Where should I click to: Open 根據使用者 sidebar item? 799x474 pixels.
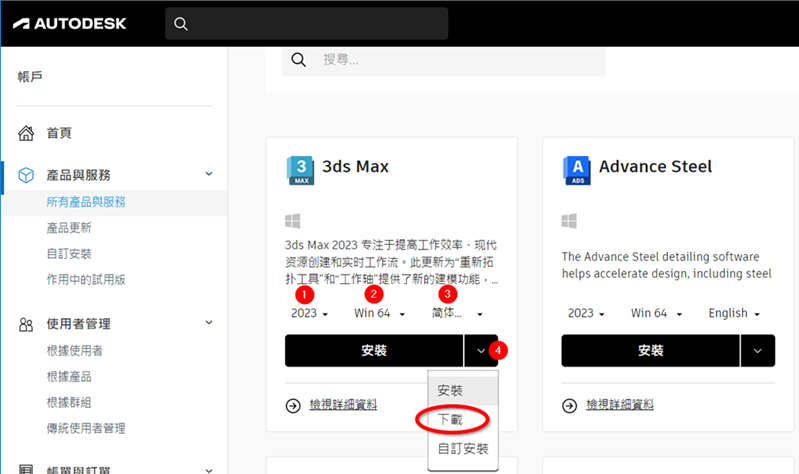pyautogui.click(x=74, y=351)
